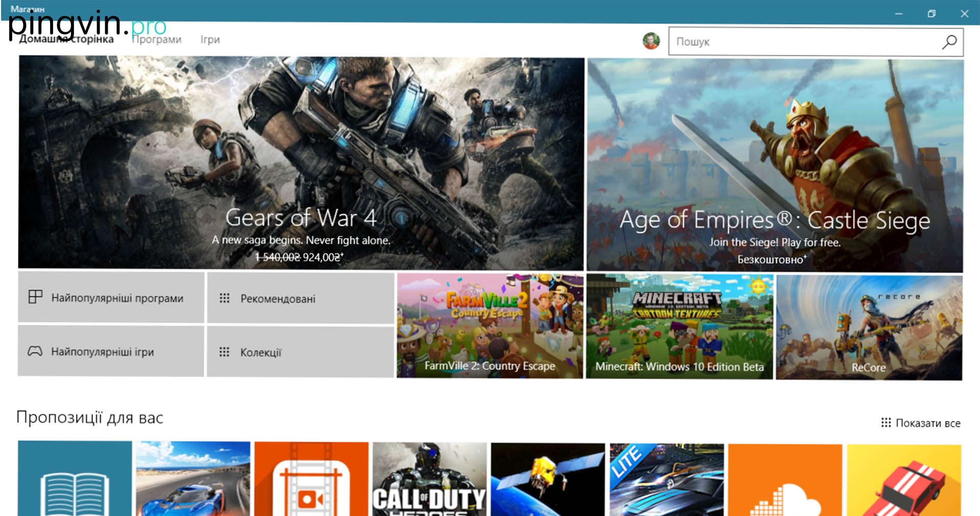Open the orange video editor app tile
Image resolution: width=980 pixels, height=516 pixels.
click(311, 479)
